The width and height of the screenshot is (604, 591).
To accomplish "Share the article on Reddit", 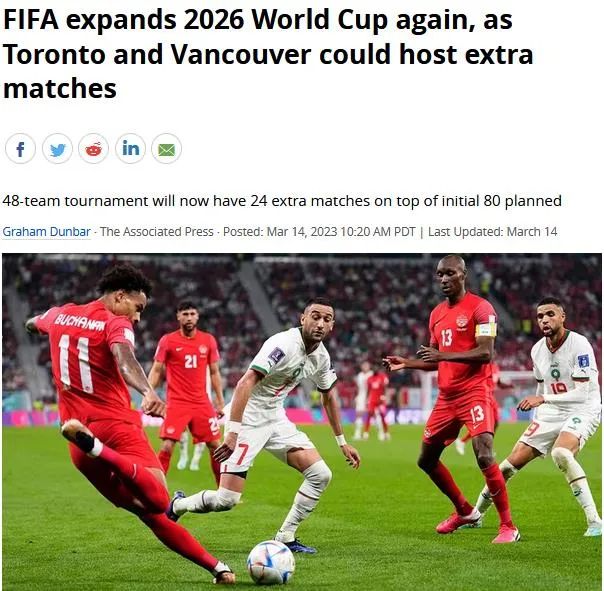I will 94,149.
